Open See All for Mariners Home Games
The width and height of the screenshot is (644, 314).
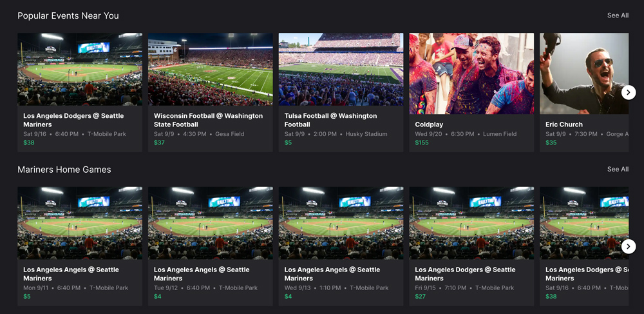(x=618, y=170)
